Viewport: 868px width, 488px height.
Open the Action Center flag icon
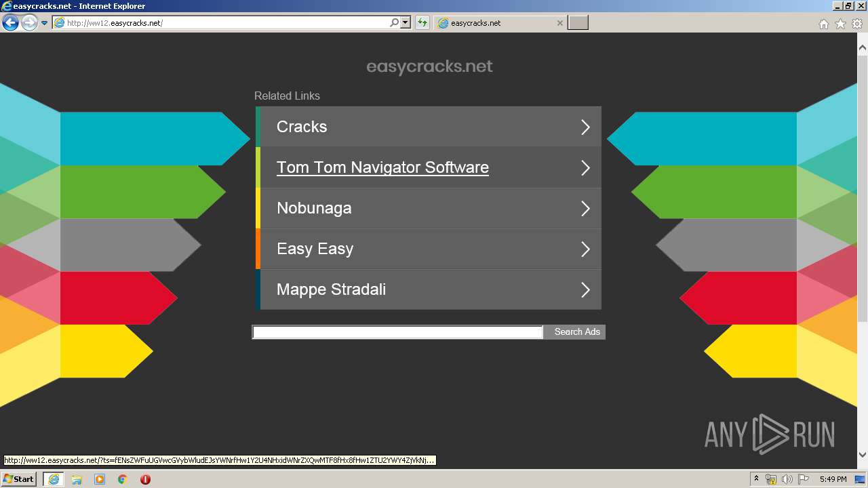point(804,479)
